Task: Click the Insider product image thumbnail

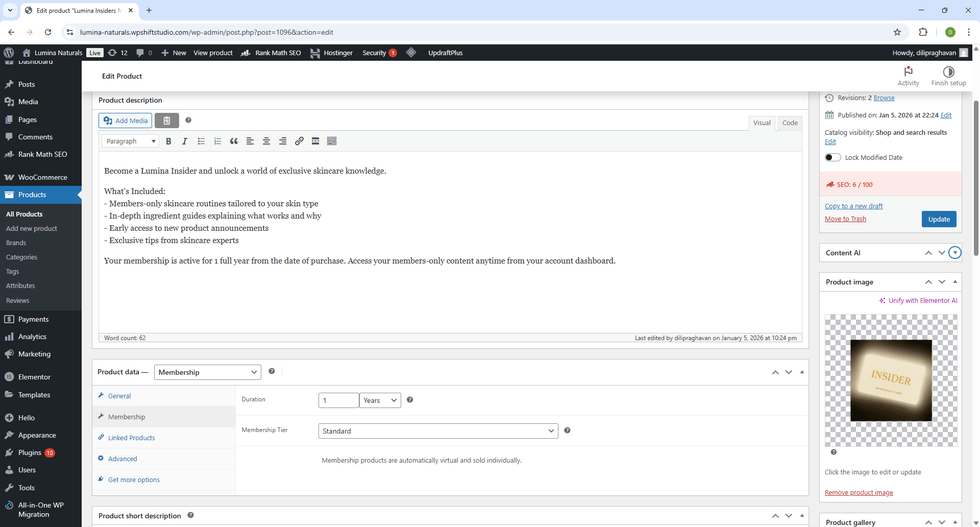Action: [x=891, y=380]
